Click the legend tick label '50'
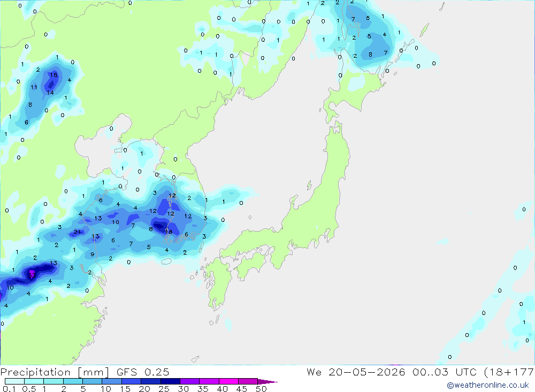The height and width of the screenshot is (392, 535). (x=262, y=389)
